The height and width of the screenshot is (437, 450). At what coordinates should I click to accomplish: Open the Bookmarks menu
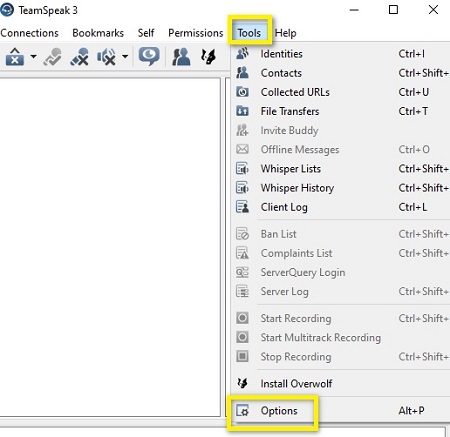click(x=98, y=33)
